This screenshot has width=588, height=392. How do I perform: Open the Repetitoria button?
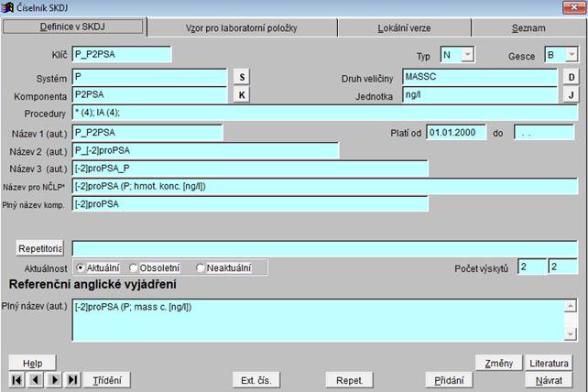pyautogui.click(x=39, y=248)
